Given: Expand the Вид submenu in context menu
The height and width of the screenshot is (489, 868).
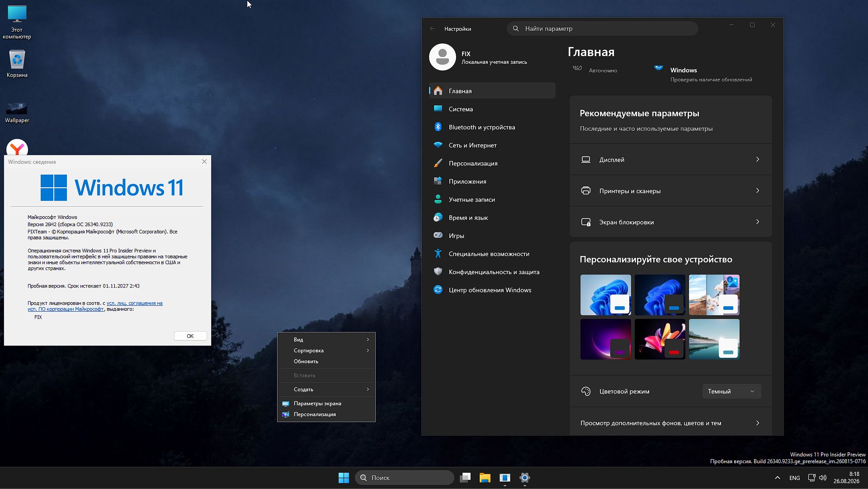Looking at the screenshot, I should (x=326, y=340).
